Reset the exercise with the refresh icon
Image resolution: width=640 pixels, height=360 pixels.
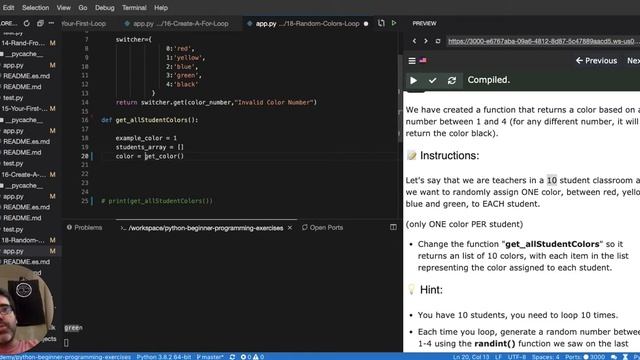[x=451, y=80]
